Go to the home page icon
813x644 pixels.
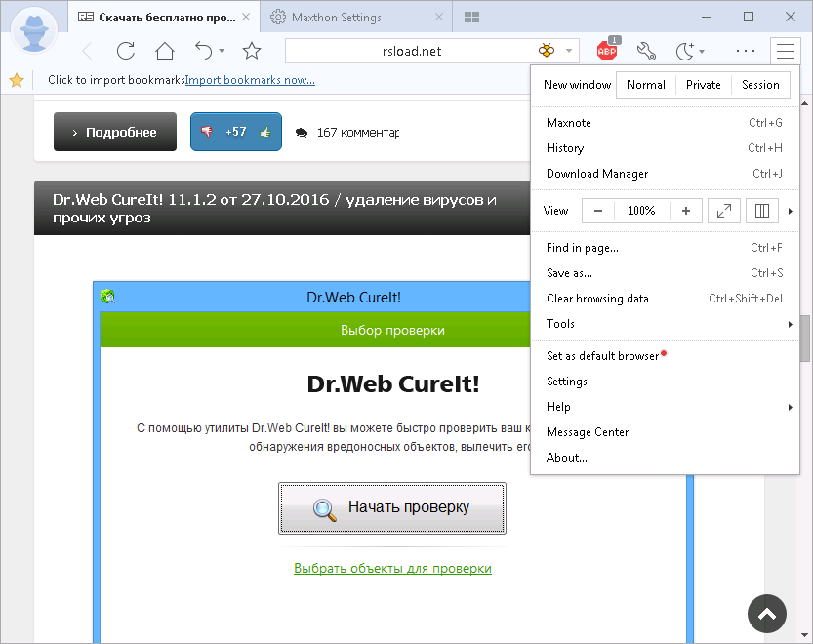pos(165,51)
